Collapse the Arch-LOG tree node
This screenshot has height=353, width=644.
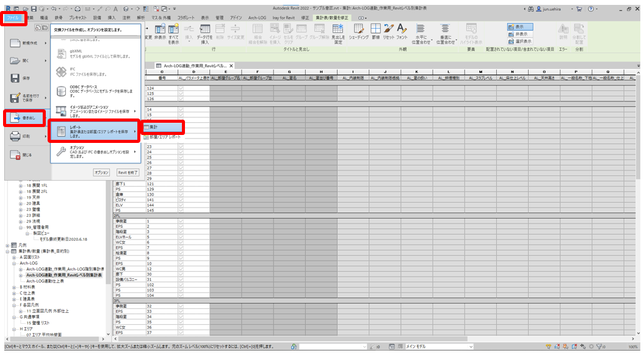pyautogui.click(x=14, y=263)
